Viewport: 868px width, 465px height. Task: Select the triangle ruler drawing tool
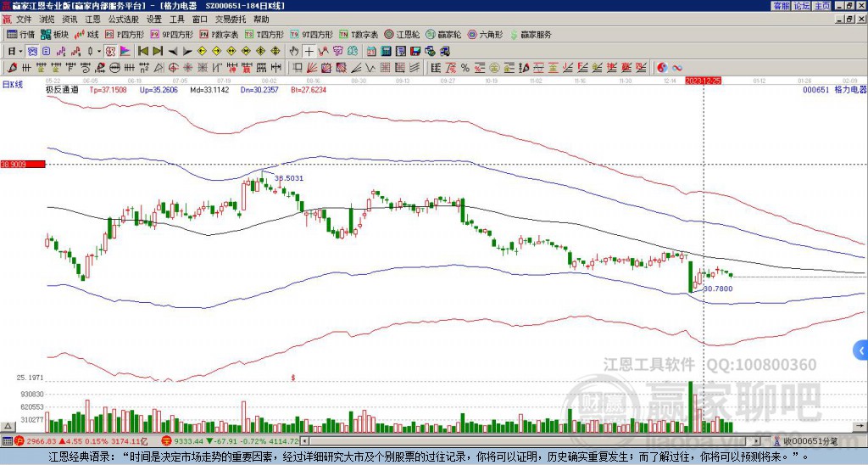(x=159, y=68)
